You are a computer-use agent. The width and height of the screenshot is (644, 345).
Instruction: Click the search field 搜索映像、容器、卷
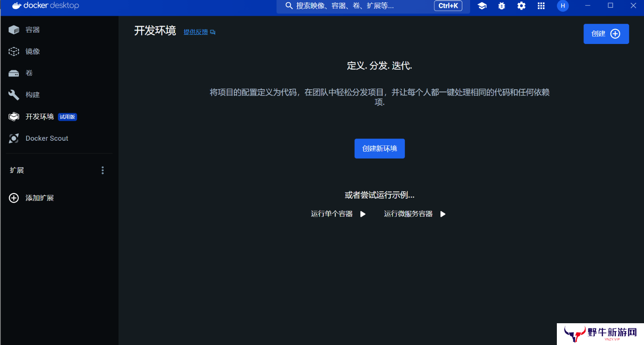point(373,6)
